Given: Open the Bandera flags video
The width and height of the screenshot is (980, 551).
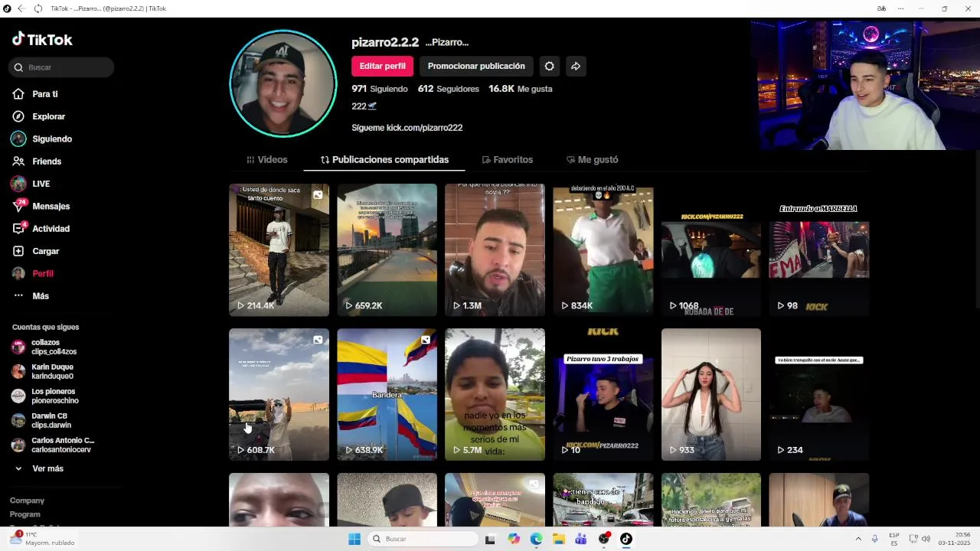Looking at the screenshot, I should [x=387, y=394].
